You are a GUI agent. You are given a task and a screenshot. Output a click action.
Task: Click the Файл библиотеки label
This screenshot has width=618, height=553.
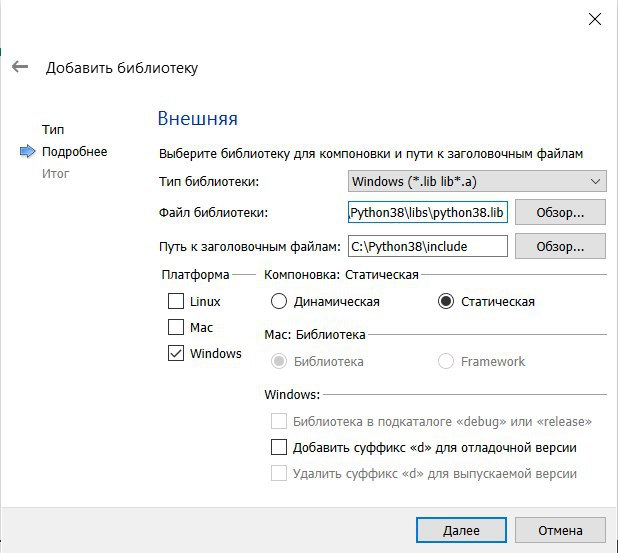(213, 212)
